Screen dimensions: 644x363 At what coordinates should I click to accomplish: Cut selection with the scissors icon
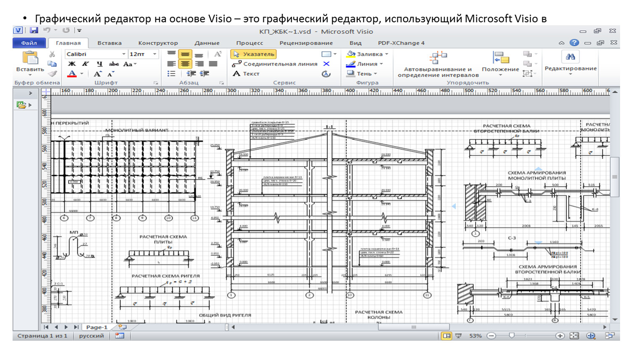52,54
